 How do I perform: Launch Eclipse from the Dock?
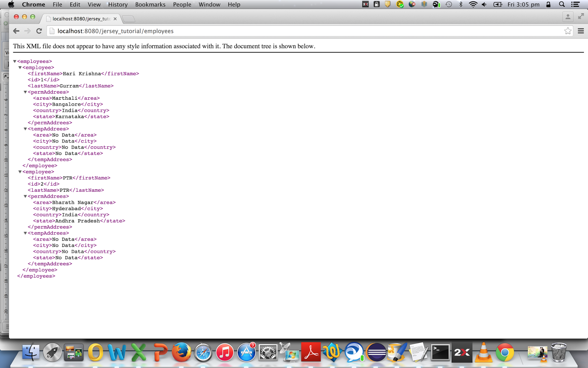pos(376,353)
